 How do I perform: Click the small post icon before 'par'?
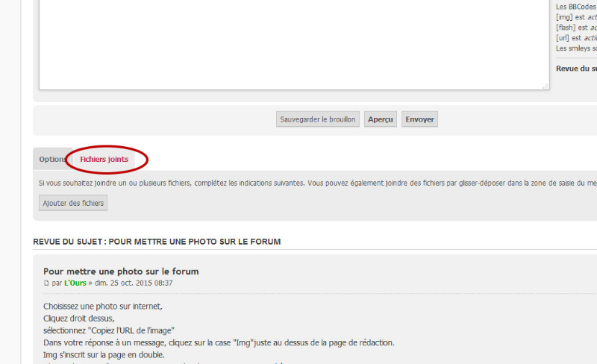tap(46, 284)
